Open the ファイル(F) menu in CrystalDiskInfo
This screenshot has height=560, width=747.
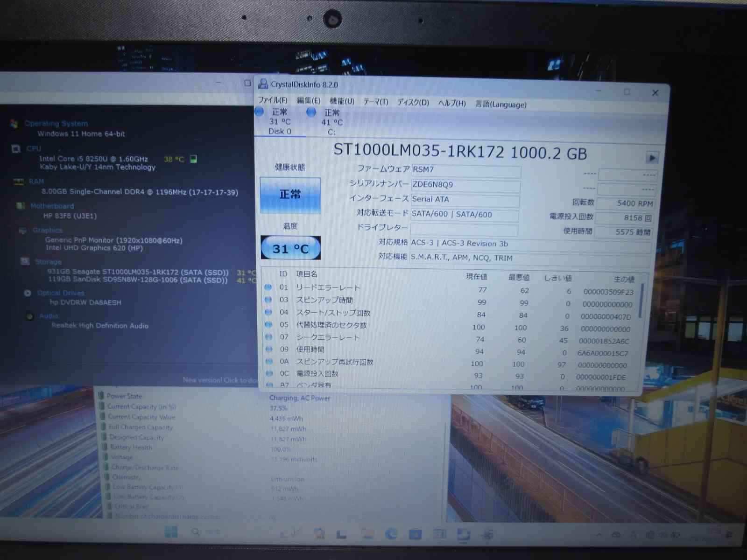(273, 100)
